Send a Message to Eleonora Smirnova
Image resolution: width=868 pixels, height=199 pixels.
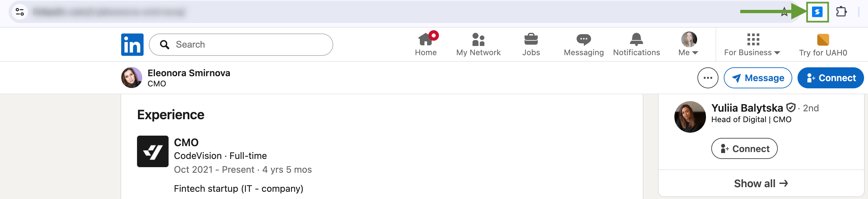pos(758,77)
